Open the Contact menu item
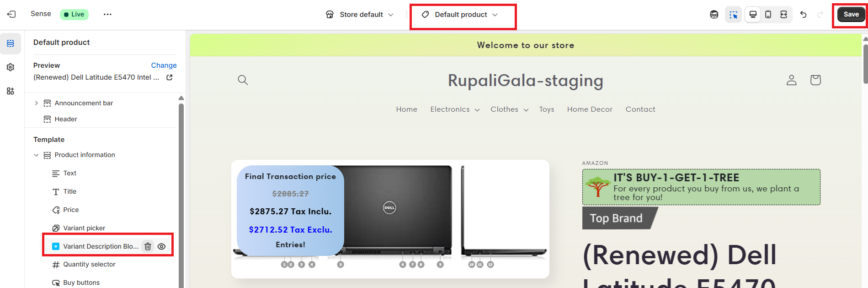Viewport: 868px width, 288px height. pyautogui.click(x=640, y=109)
